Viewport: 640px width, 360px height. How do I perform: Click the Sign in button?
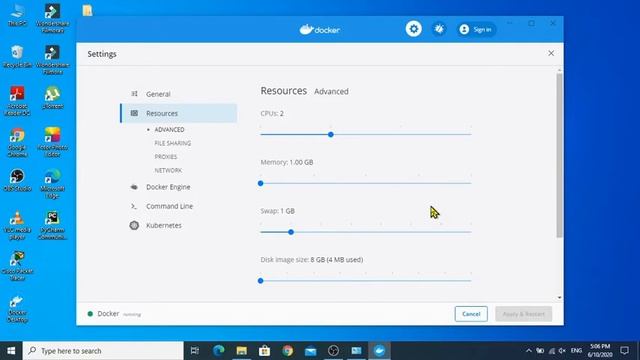click(476, 29)
